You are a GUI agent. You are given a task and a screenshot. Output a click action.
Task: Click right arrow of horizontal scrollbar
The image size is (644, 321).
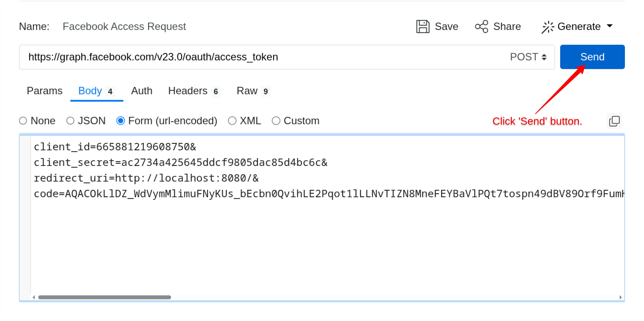click(621, 297)
